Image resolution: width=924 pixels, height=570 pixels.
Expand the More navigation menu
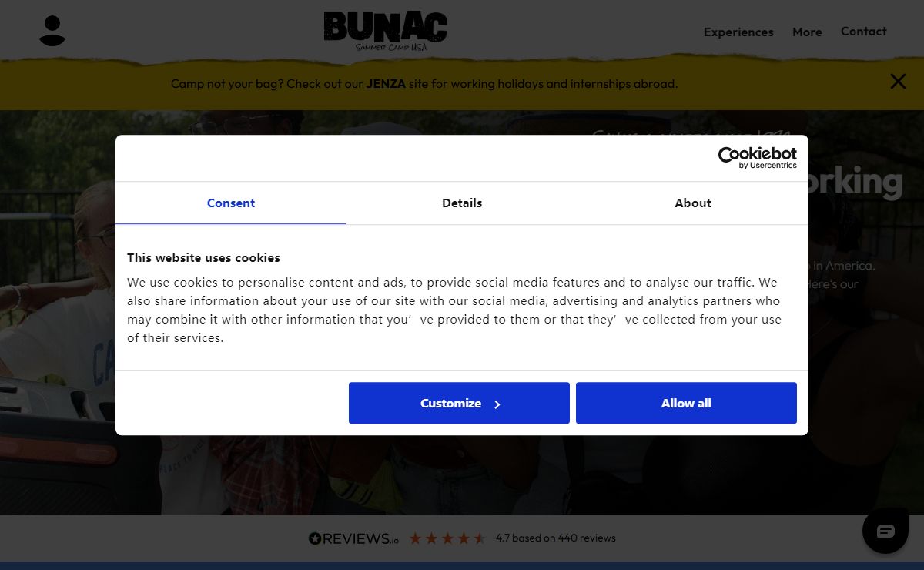(807, 32)
